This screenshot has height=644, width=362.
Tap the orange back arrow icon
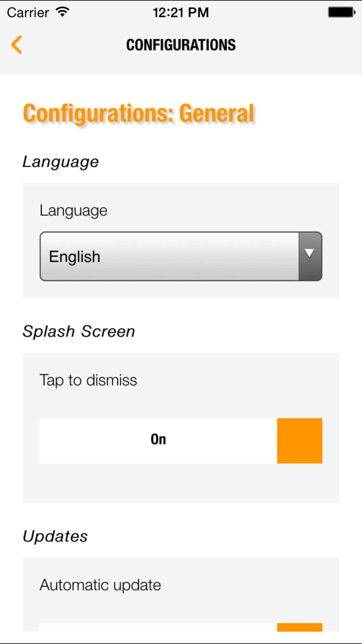pos(17,45)
